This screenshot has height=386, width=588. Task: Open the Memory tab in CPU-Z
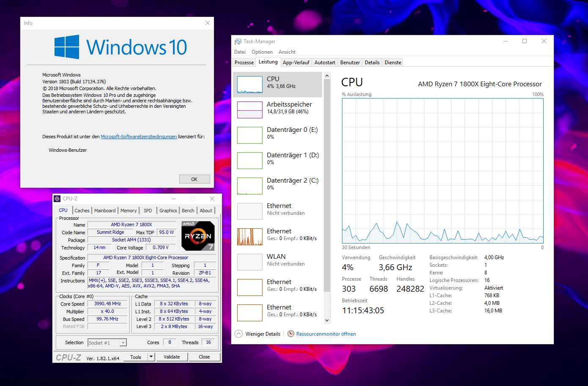129,211
